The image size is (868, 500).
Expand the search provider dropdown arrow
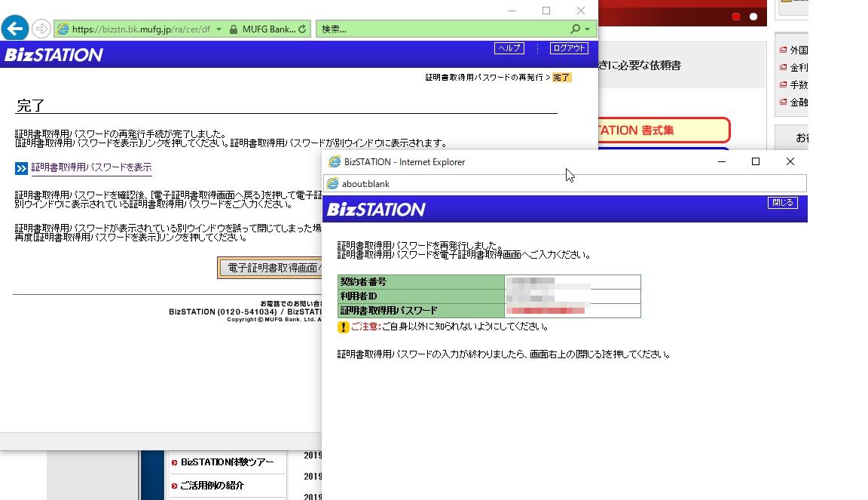588,29
